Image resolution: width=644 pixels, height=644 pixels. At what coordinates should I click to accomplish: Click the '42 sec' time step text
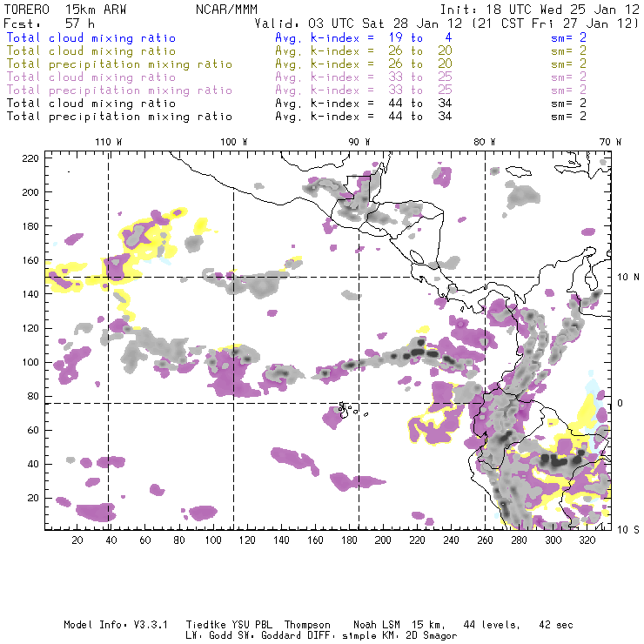click(556, 625)
